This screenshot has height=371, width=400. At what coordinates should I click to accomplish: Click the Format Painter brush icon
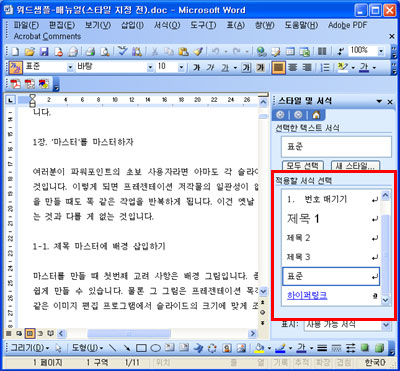(x=198, y=51)
